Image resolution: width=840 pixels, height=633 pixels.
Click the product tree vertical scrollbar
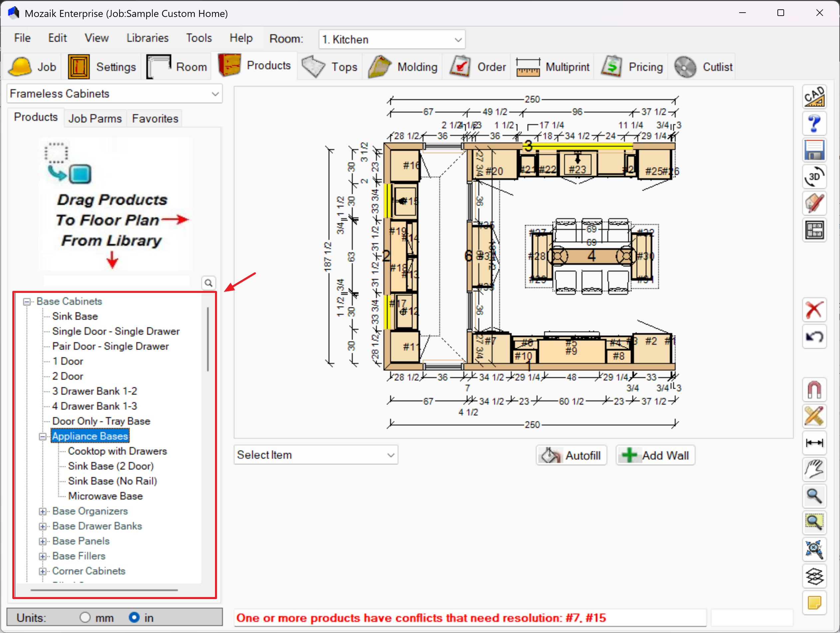pos(208,339)
